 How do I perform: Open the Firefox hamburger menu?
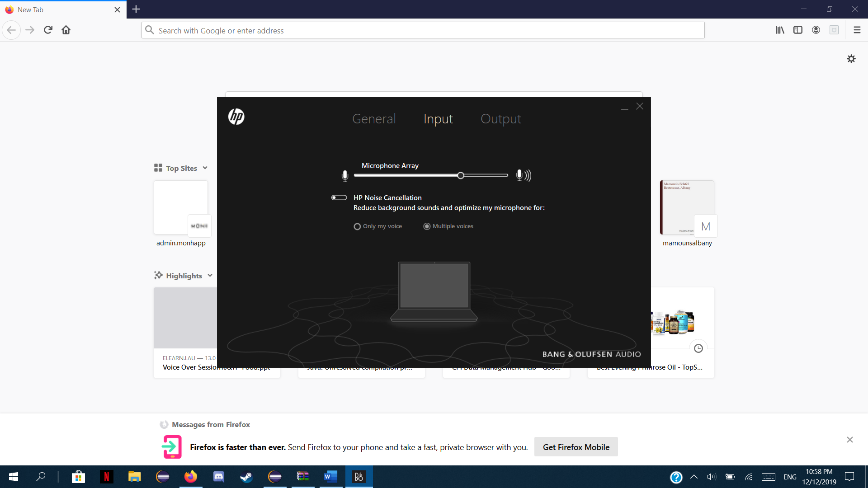(x=857, y=30)
